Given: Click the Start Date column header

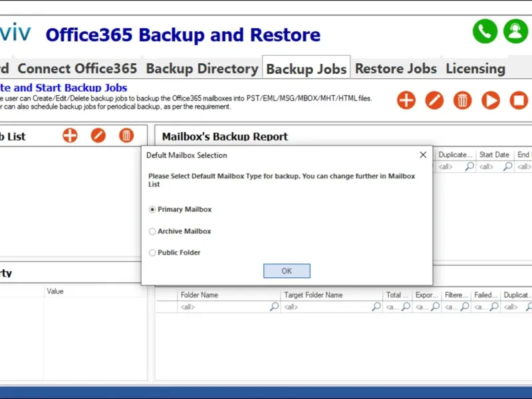Looking at the screenshot, I should (495, 155).
